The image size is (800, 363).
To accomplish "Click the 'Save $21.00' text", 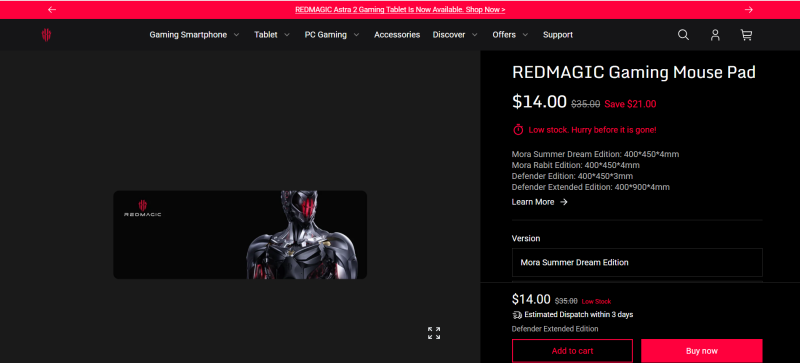I will click(x=630, y=104).
